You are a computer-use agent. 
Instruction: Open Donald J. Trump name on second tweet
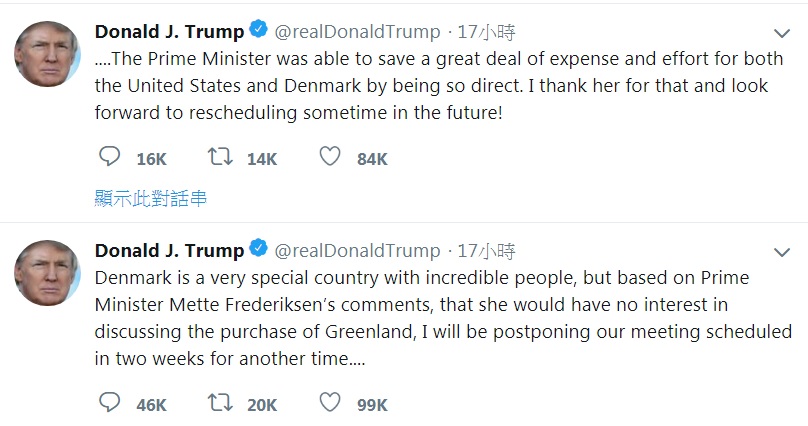[x=170, y=251]
